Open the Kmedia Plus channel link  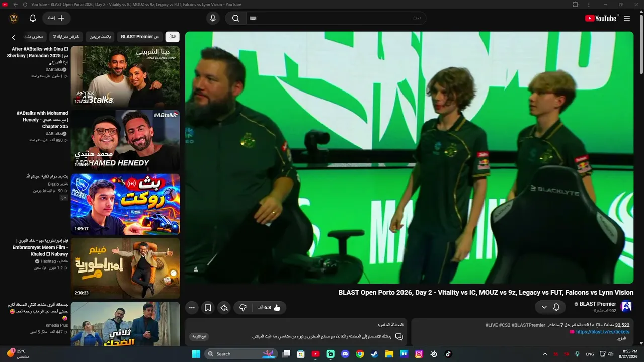click(56, 325)
